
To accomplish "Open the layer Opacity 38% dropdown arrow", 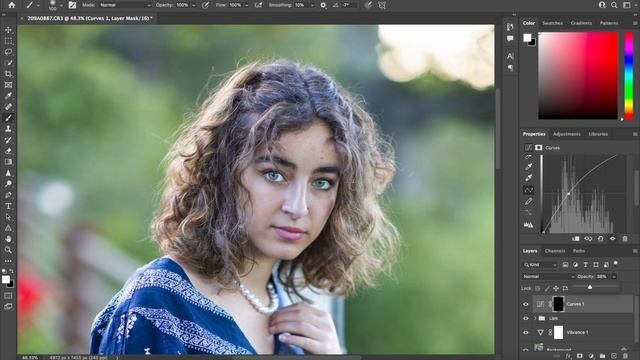I will pyautogui.click(x=613, y=277).
